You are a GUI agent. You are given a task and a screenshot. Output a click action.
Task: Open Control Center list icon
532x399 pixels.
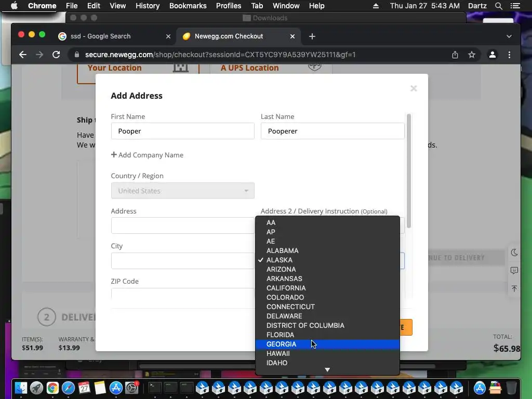[x=515, y=6]
